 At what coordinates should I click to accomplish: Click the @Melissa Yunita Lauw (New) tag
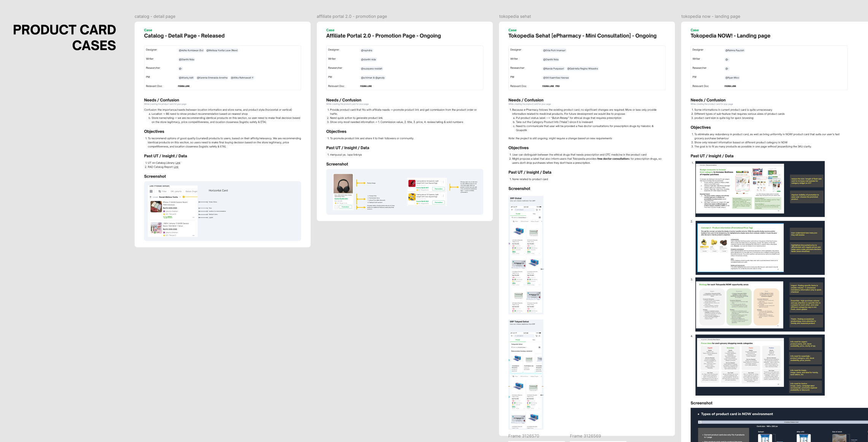click(222, 51)
